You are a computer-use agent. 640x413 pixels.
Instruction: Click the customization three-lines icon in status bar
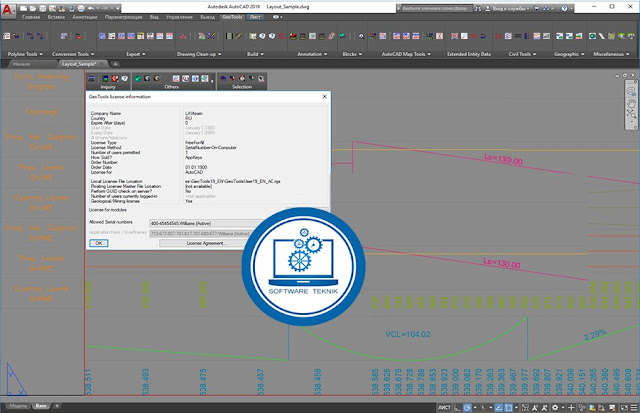pos(634,407)
